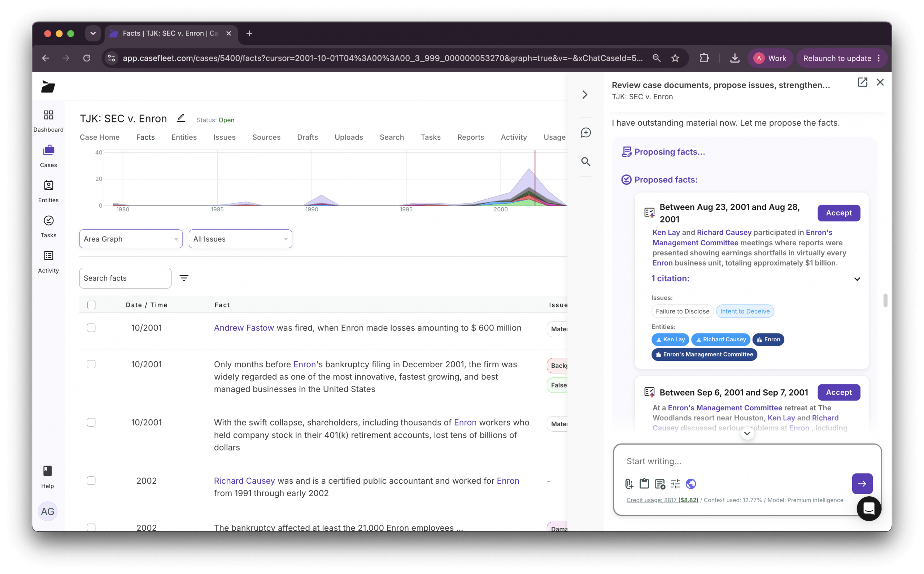Click the chat panel scrollbar thumb
924x574 pixels.
click(x=885, y=300)
